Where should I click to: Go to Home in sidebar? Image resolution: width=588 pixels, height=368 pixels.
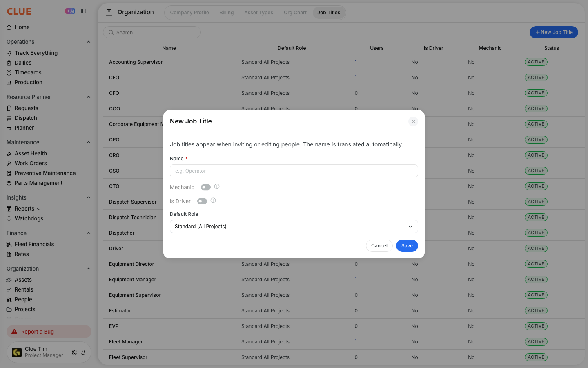click(x=22, y=27)
